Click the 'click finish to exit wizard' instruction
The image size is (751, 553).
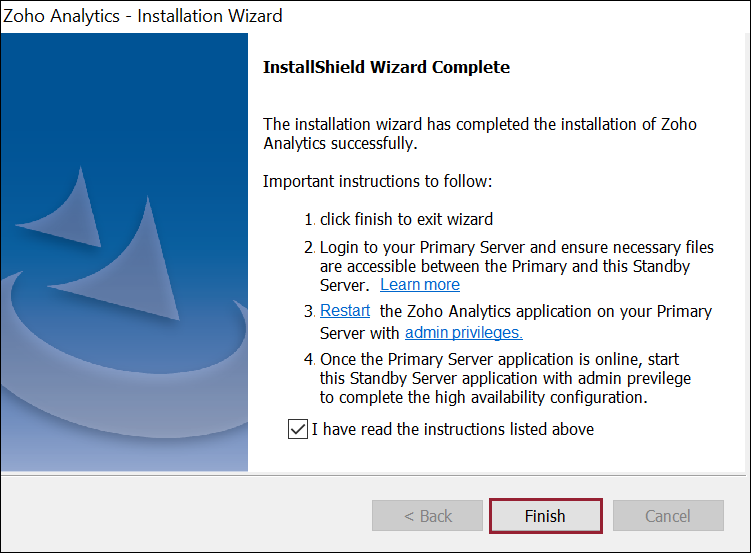[x=406, y=219]
